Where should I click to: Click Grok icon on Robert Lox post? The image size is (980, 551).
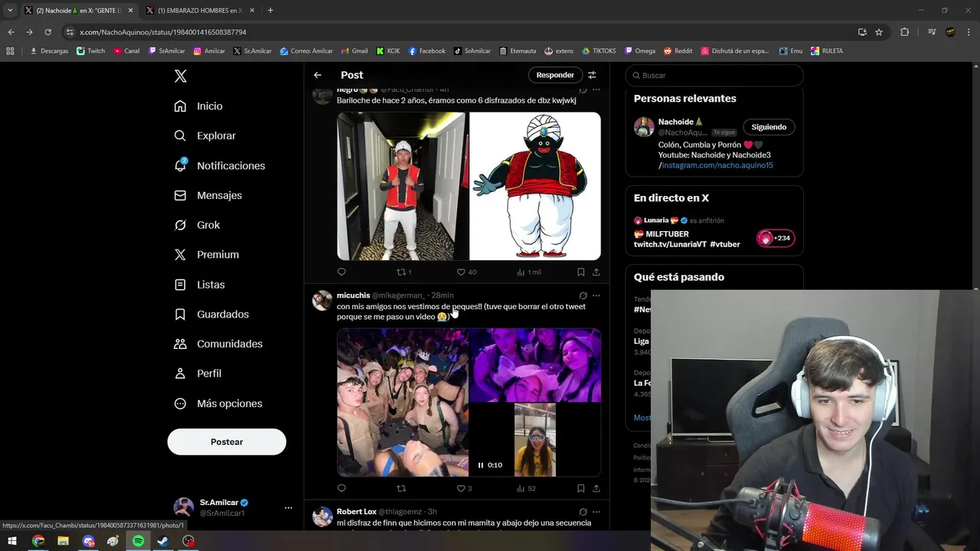point(583,511)
